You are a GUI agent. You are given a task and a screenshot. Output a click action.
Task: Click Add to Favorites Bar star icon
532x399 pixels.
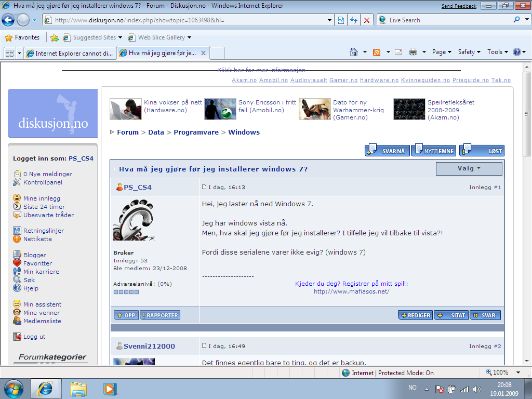pyautogui.click(x=54, y=37)
